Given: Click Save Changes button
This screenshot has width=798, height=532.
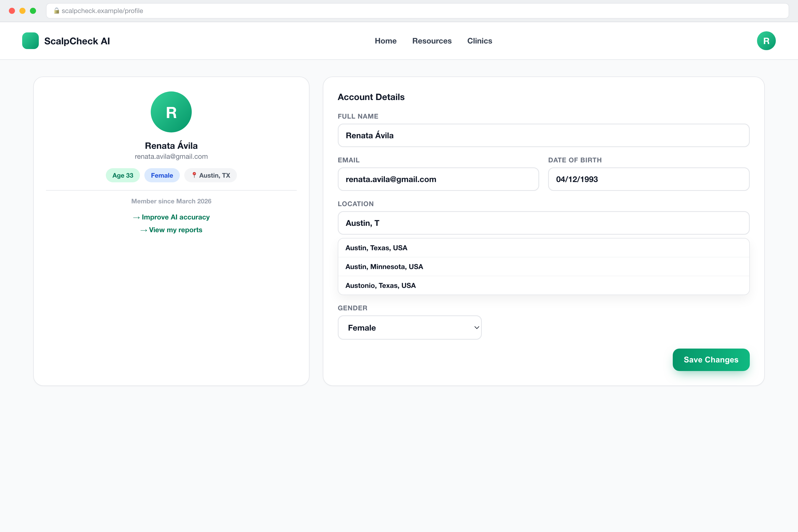Looking at the screenshot, I should click(711, 360).
